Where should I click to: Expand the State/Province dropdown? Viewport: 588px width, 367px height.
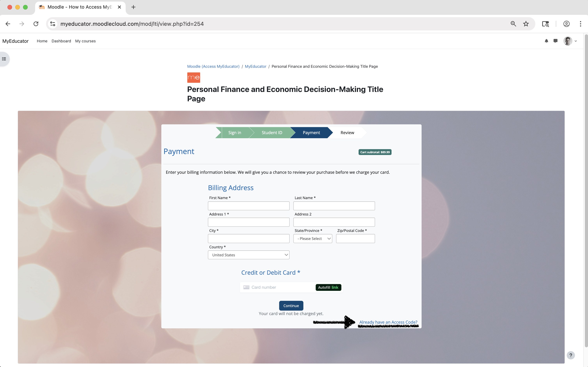[312, 239]
